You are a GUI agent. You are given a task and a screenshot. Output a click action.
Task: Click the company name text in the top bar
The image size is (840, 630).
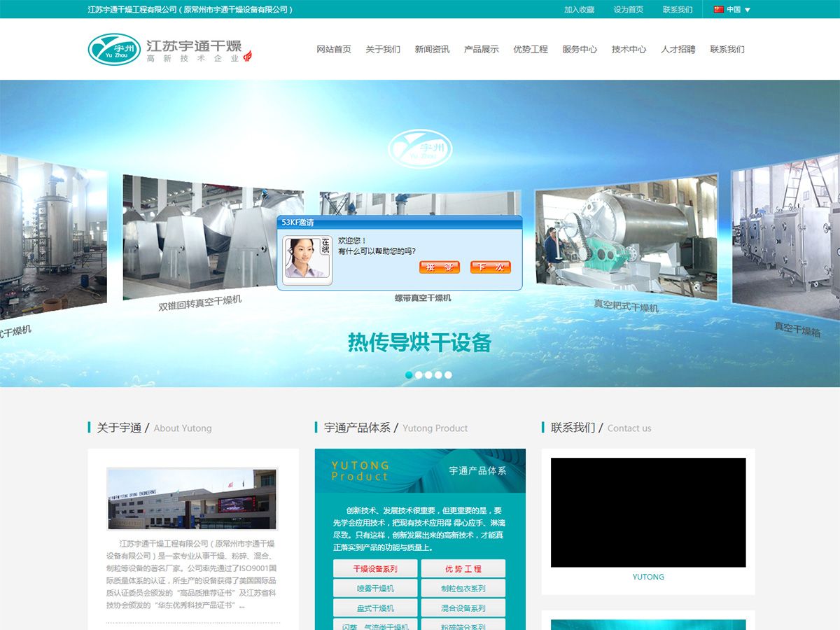[190, 10]
